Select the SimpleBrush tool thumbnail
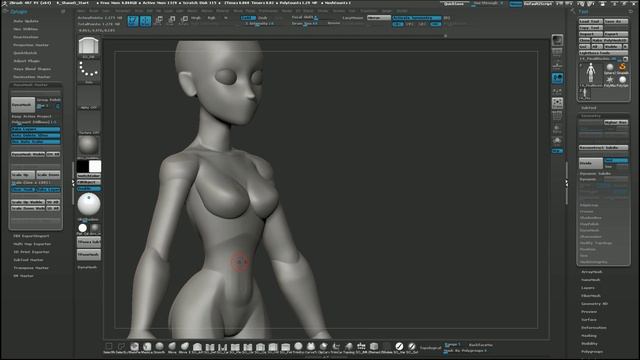The image size is (640, 360). click(622, 69)
